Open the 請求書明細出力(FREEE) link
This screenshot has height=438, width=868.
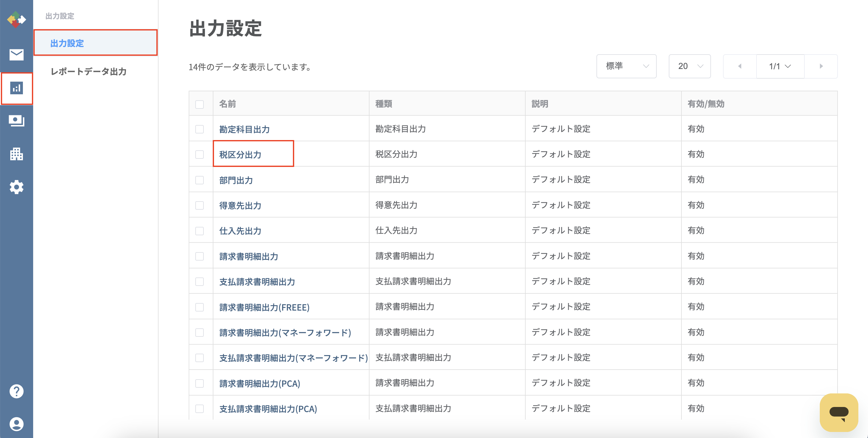pyautogui.click(x=264, y=307)
